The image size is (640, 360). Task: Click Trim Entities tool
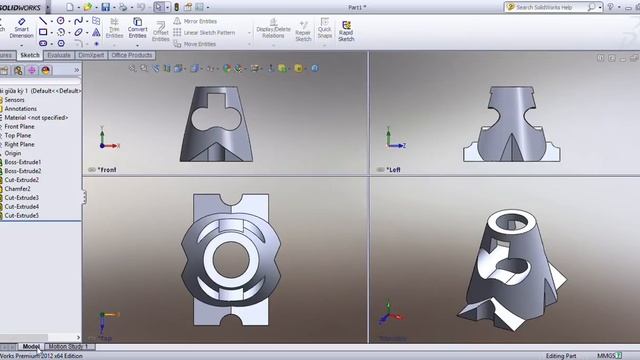coord(114,28)
